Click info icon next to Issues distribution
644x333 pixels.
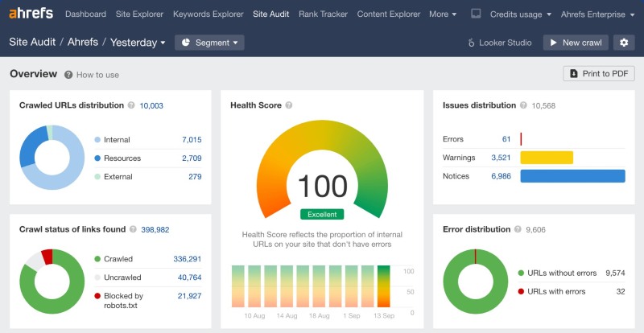click(523, 105)
